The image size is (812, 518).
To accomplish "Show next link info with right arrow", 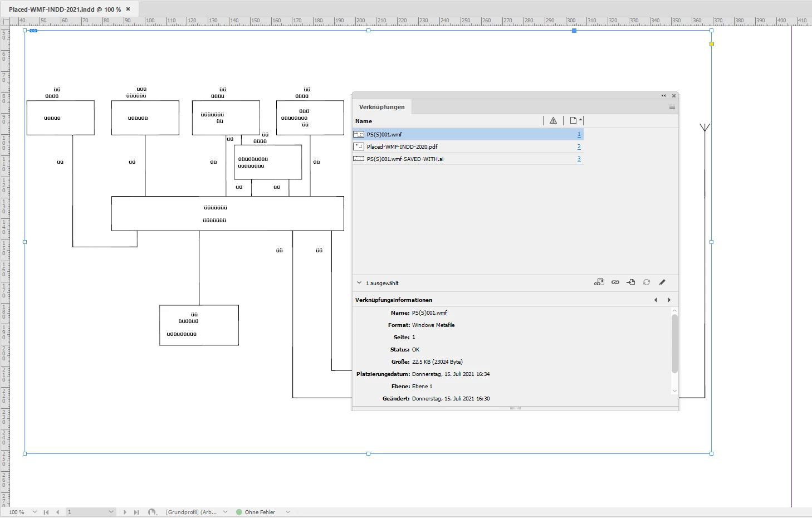I will pyautogui.click(x=669, y=300).
